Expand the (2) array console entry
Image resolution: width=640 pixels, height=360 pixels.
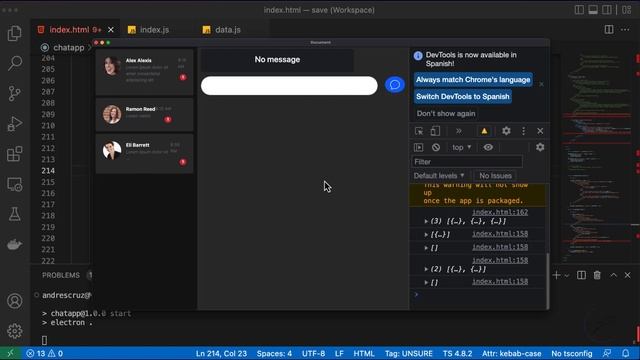point(426,269)
